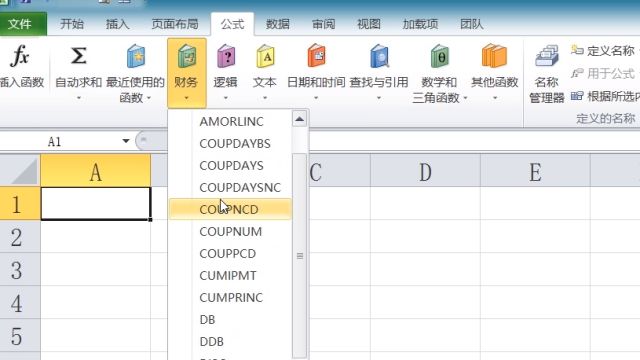Click Use in Formula (用于公式) button
The width and height of the screenshot is (640, 360).
click(603, 73)
